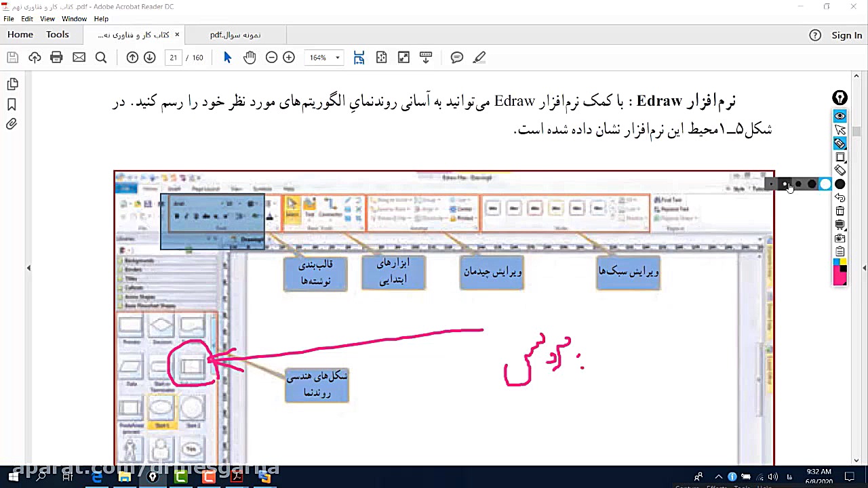Select the Epic Pen eraser tool
Image resolution: width=868 pixels, height=488 pixels.
pos(840,170)
